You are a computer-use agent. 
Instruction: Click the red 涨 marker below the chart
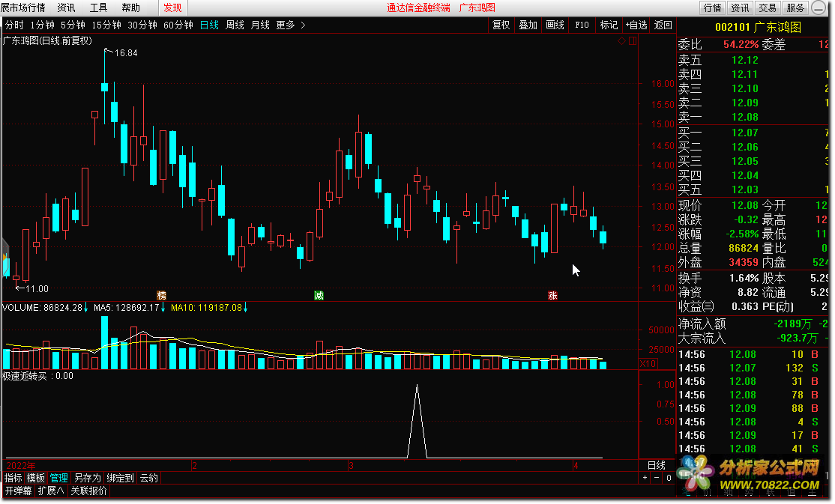pos(552,295)
